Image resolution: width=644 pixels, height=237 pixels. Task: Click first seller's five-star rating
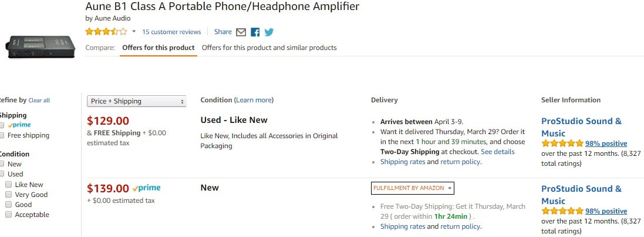tap(562, 143)
